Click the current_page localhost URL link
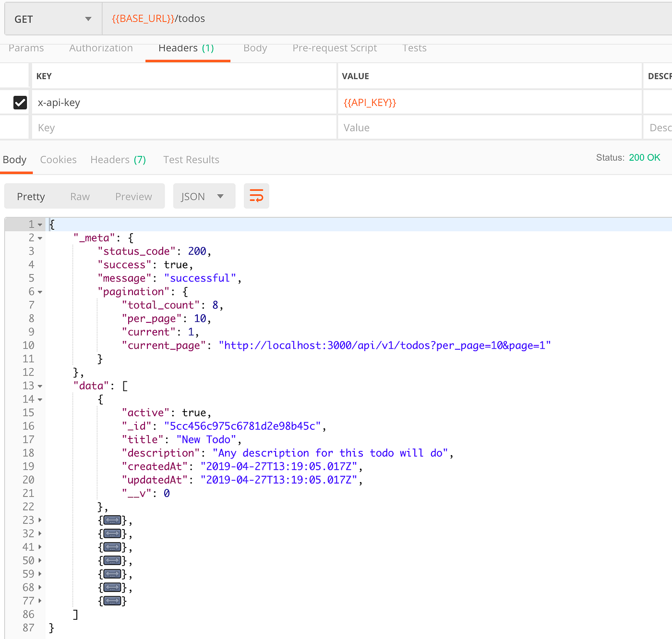This screenshot has width=672, height=639. 384,345
